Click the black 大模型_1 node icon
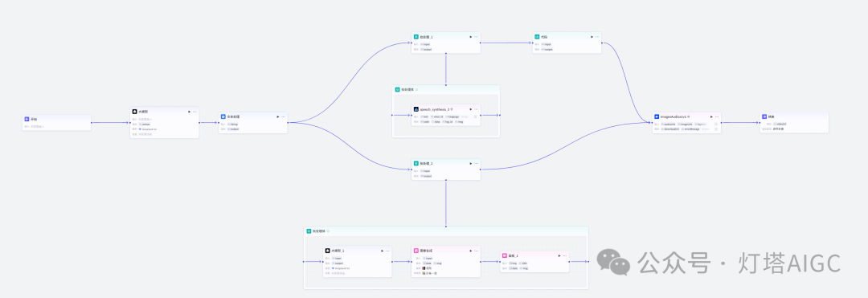This screenshot has height=298, width=868. (328, 251)
